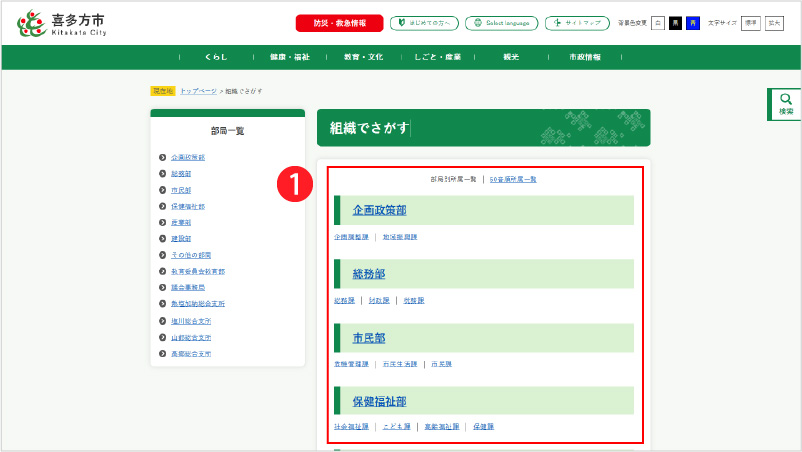
Task: Open the 市政情報 navigation menu
Action: (x=584, y=57)
